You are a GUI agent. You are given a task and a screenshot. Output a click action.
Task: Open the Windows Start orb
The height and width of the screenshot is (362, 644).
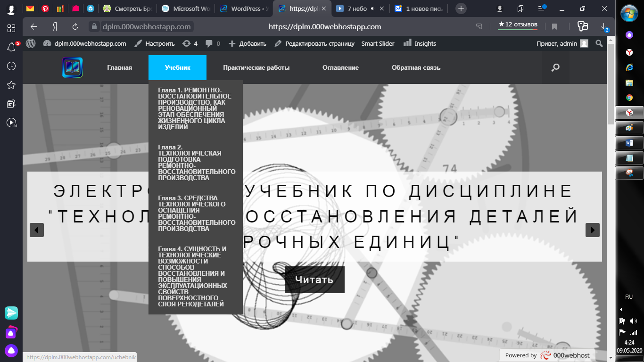tap(629, 13)
